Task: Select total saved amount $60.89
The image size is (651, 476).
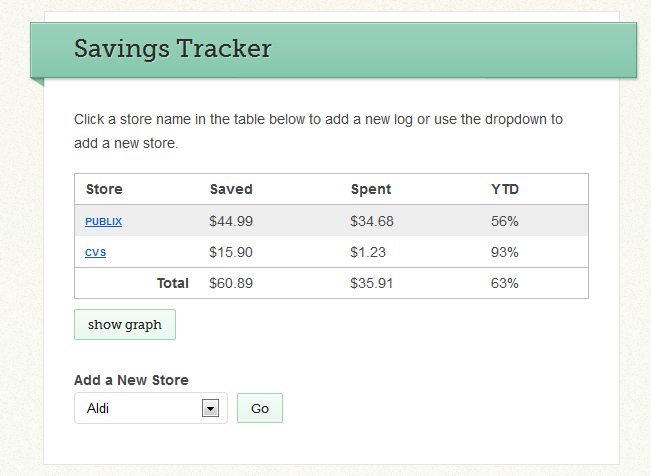Action: pyautogui.click(x=231, y=283)
